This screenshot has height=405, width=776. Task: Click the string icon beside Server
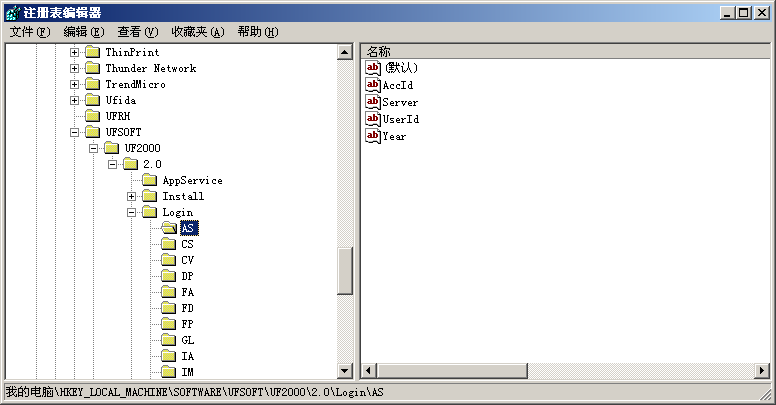tap(373, 102)
